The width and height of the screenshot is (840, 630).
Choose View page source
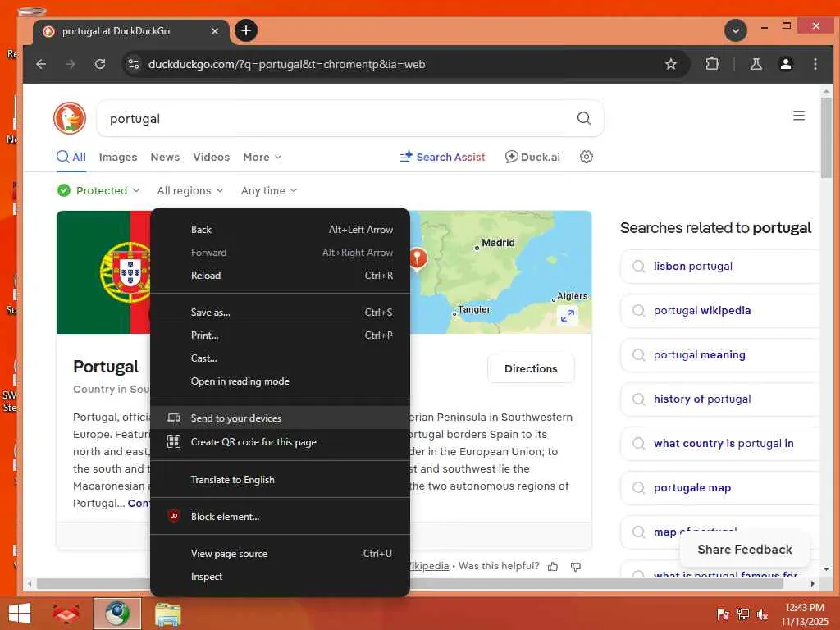coord(281,554)
